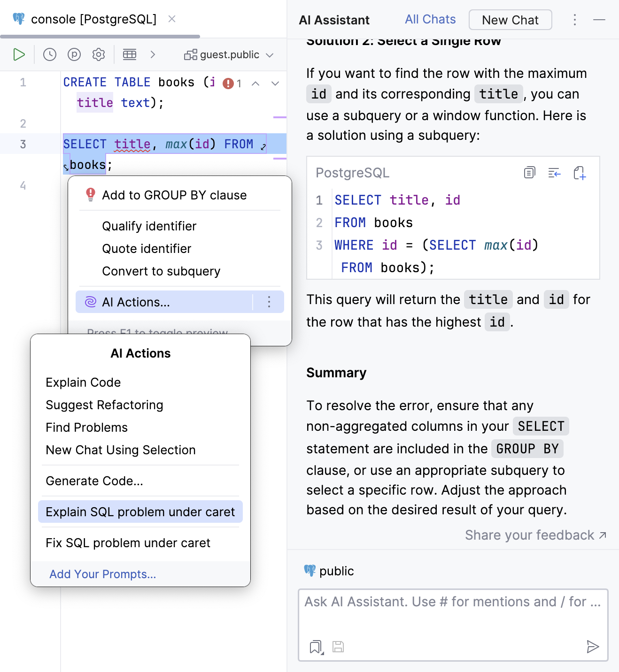Switch to All Chats view
This screenshot has width=619, height=672.
[x=429, y=19]
